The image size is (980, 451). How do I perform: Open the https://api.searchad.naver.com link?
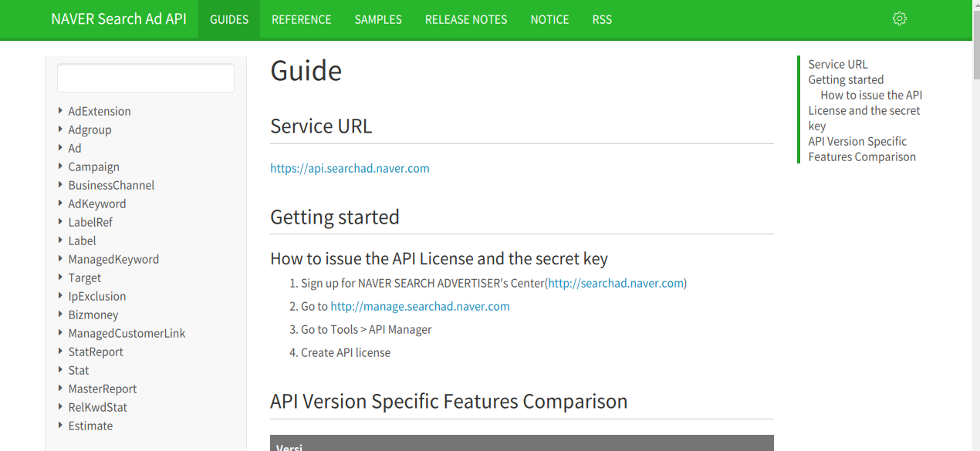click(350, 168)
